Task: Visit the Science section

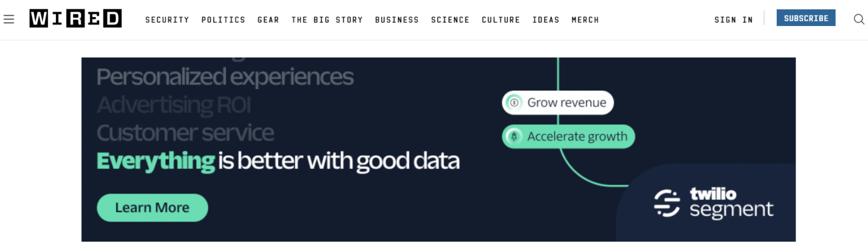Action: tap(451, 20)
